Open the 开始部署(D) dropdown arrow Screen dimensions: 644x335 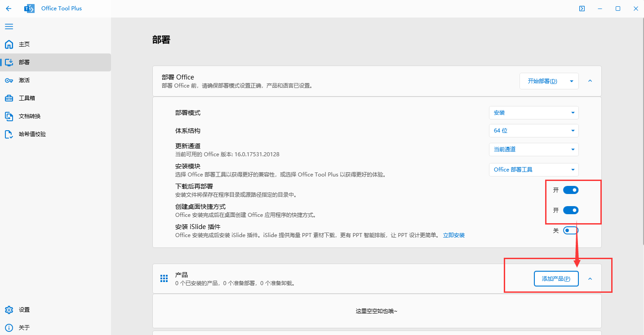571,81
